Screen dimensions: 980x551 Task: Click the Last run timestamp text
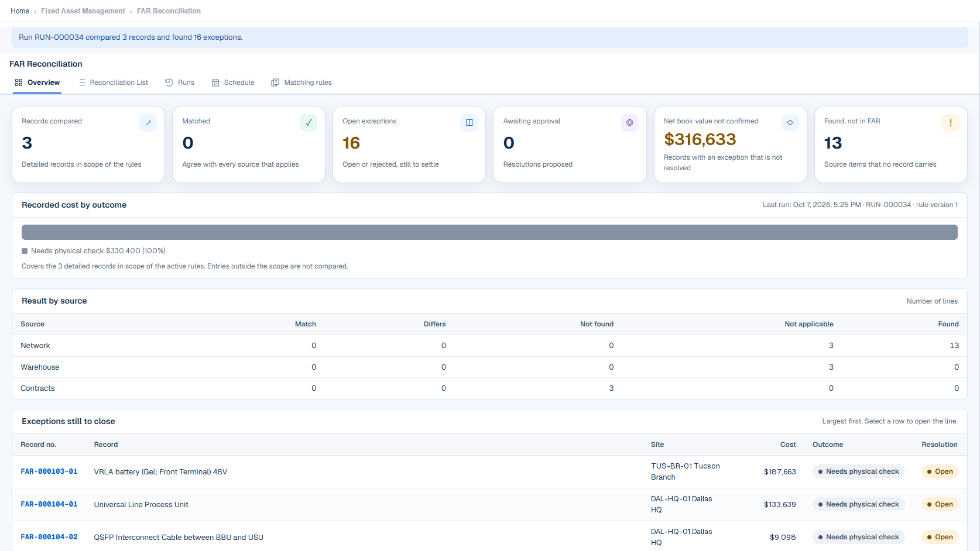860,205
